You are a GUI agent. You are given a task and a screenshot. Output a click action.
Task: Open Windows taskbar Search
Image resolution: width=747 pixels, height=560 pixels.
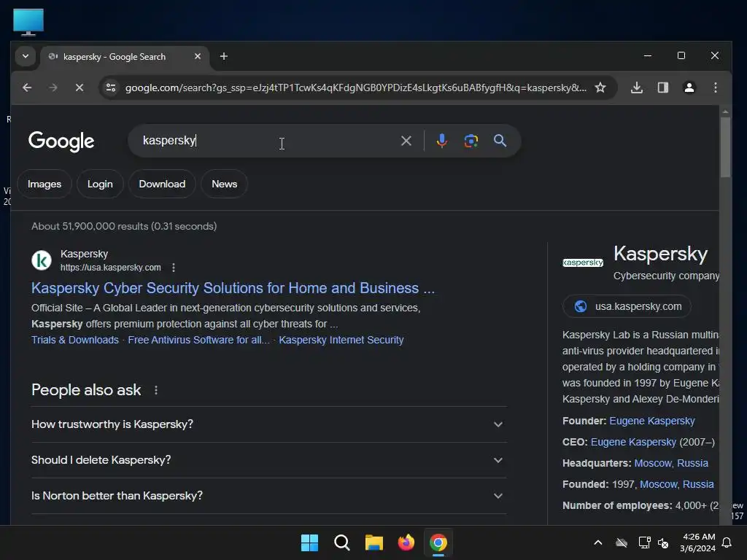click(341, 542)
